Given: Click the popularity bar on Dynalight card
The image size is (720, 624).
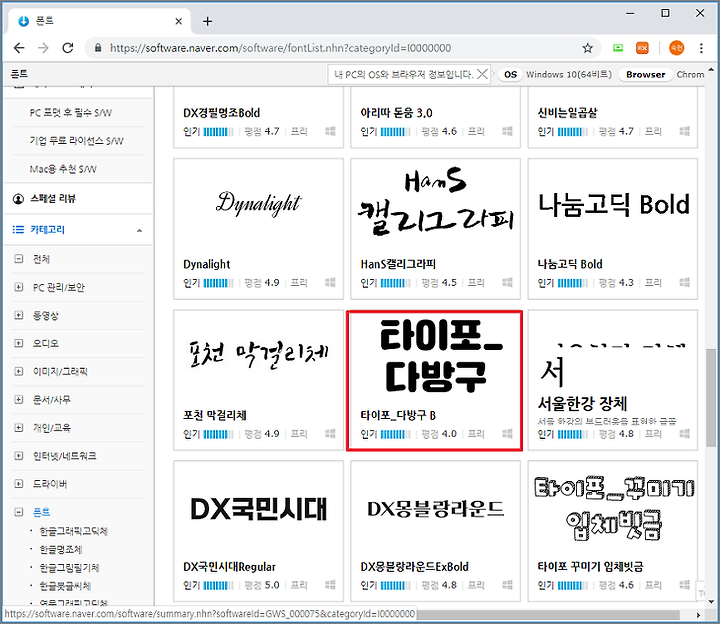Looking at the screenshot, I should coord(219,283).
